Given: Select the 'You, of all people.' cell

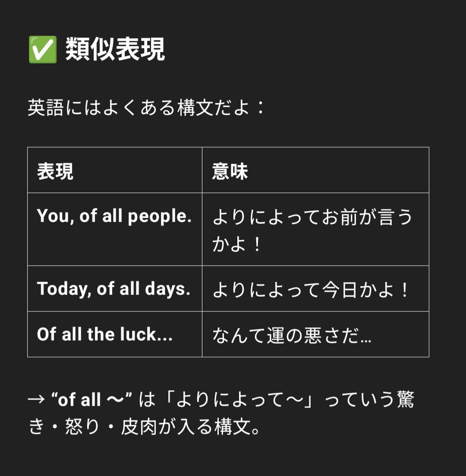Looking at the screenshot, I should pos(115,229).
